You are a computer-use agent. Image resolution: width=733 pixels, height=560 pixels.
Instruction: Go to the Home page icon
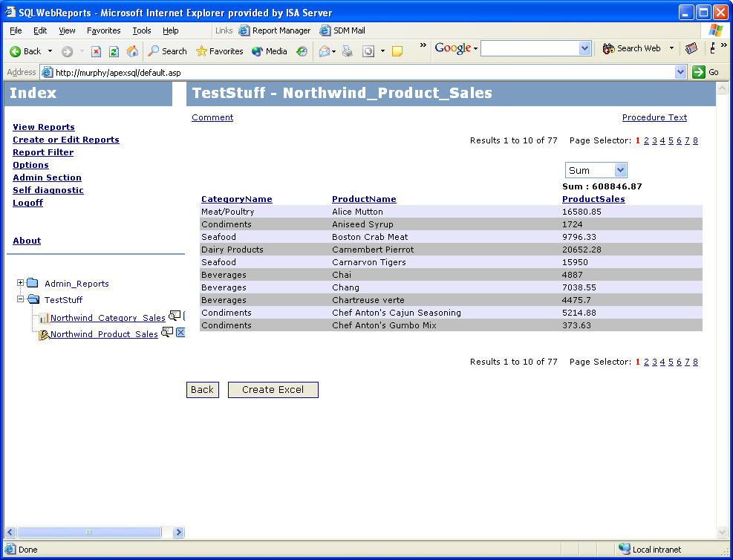coord(132,51)
